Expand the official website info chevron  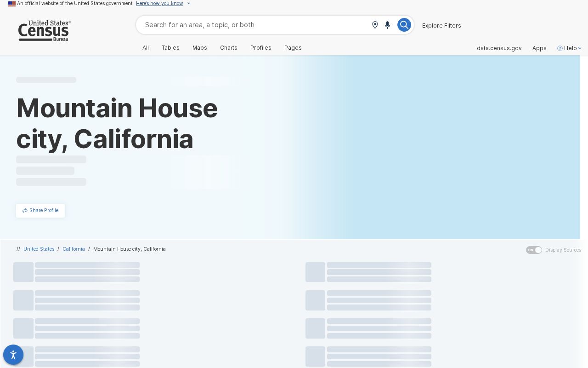click(x=188, y=4)
